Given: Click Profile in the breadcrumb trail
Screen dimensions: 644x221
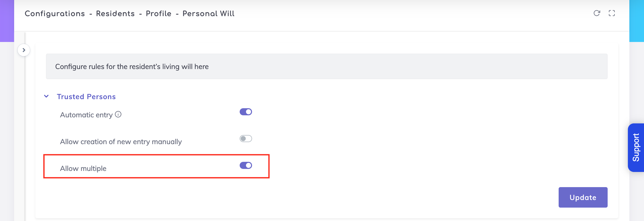Looking at the screenshot, I should [159, 14].
